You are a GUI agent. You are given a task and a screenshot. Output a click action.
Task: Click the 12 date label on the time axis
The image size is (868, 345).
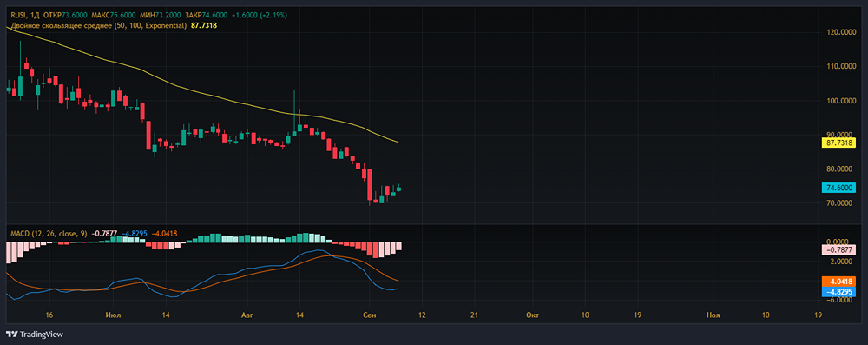tap(423, 315)
